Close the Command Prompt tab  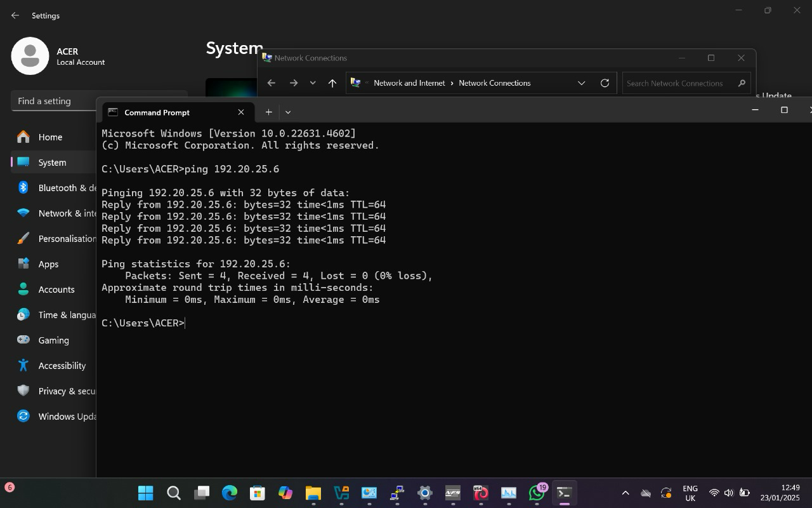[x=241, y=112]
